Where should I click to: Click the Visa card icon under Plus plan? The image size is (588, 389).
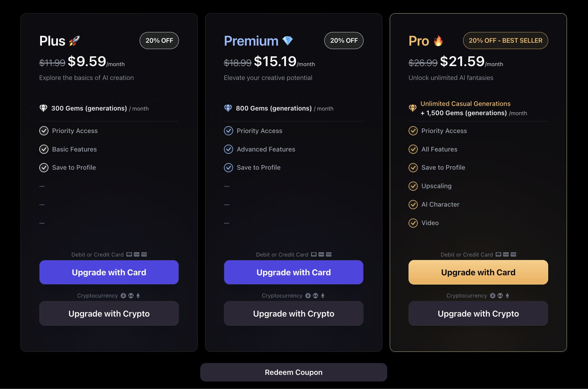136,254
